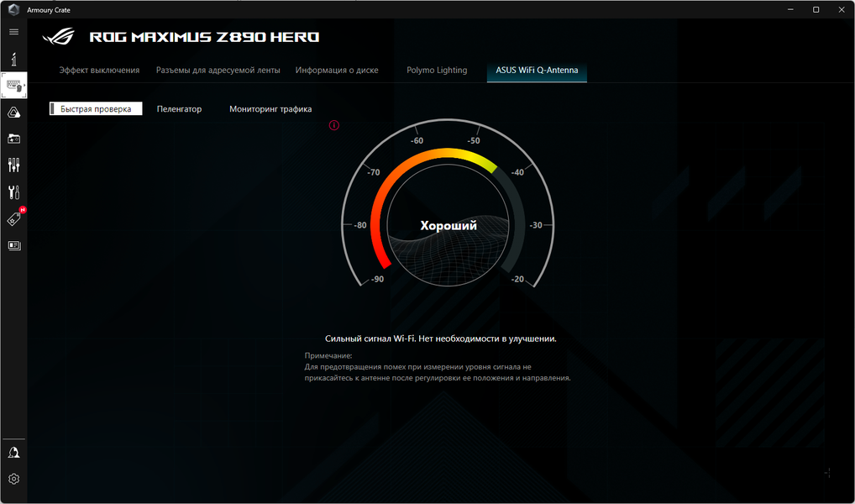Viewport: 855px width, 504px height.
Task: Click Сильный сигнал Wi-Fi message
Action: [441, 339]
